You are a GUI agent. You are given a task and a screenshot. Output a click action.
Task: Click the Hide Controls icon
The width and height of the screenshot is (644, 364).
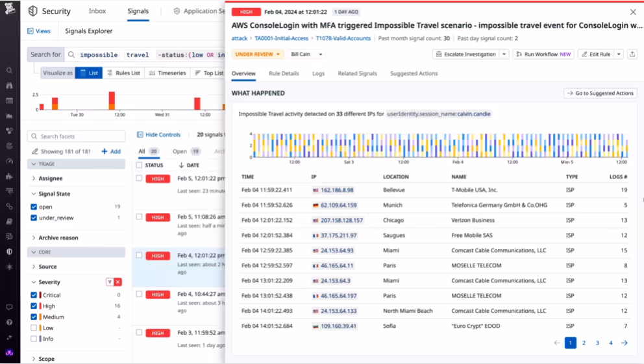tap(140, 134)
